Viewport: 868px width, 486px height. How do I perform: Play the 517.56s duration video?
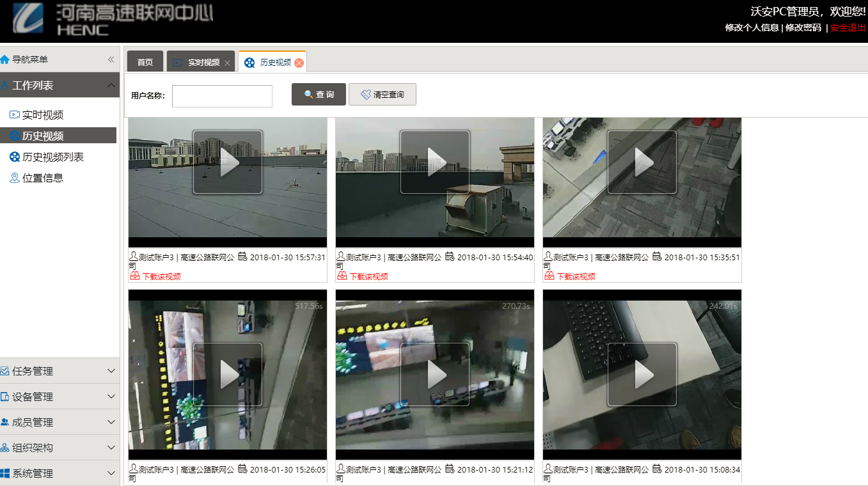[228, 375]
